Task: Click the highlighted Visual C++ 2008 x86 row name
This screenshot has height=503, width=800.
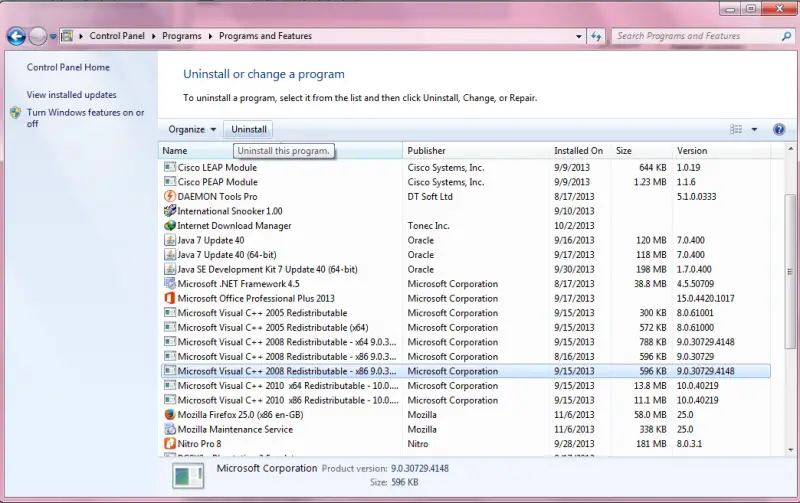Action: click(x=287, y=371)
